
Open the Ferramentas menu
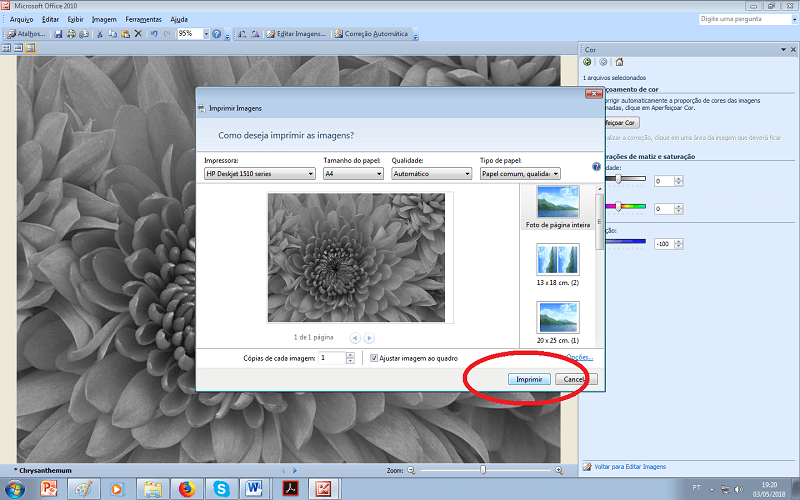click(143, 19)
